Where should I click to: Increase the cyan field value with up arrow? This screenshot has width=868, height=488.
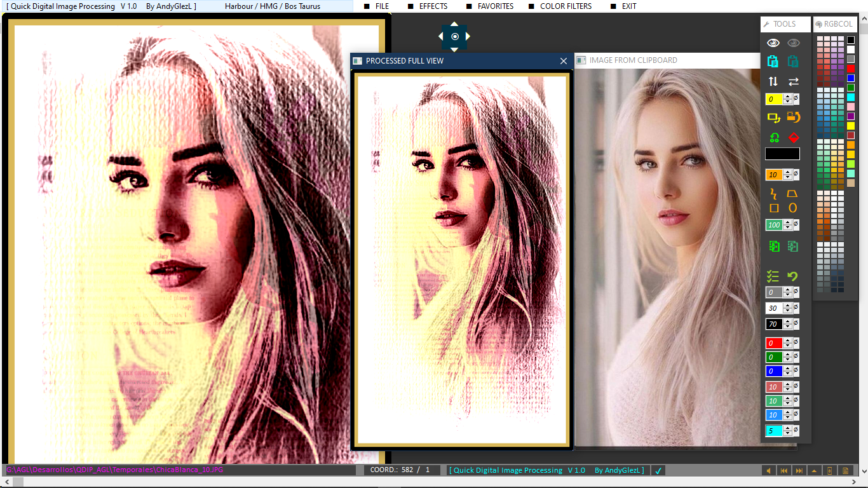tap(788, 428)
